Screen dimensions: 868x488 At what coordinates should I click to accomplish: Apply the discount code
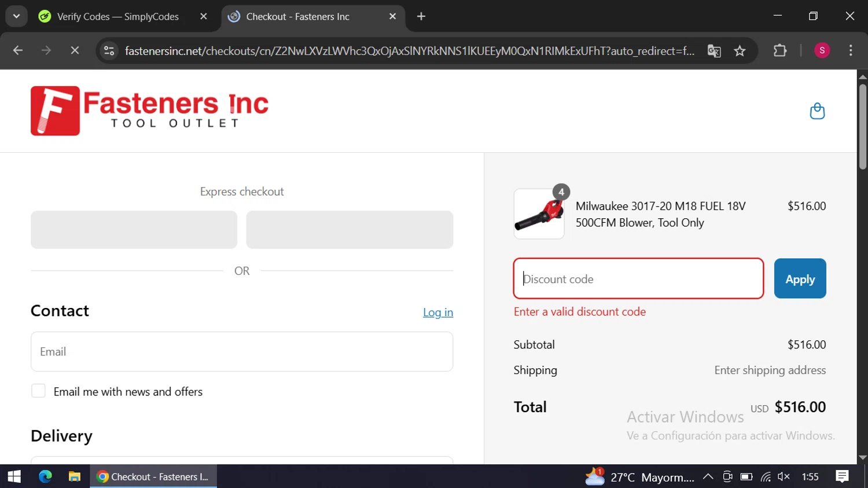coord(800,278)
